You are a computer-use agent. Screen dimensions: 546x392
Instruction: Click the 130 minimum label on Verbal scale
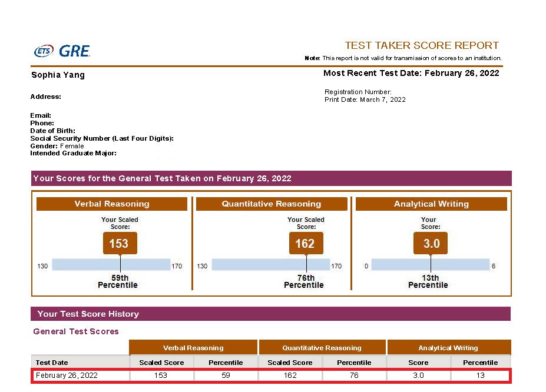point(42,266)
